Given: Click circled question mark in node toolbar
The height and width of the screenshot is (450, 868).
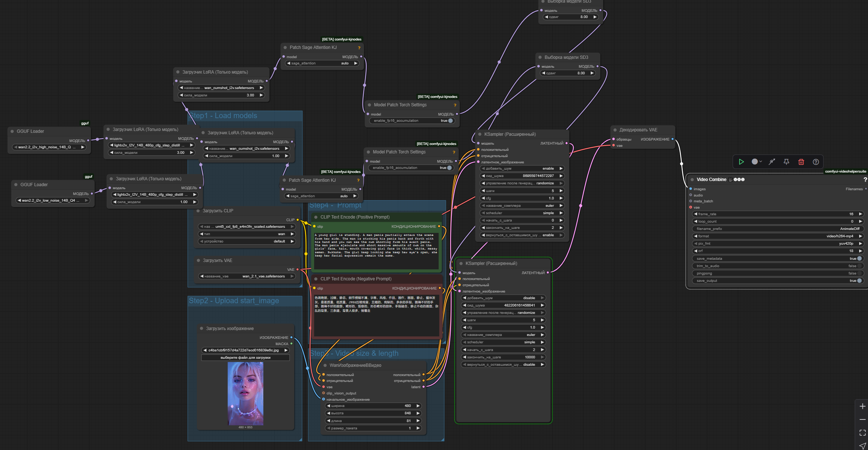Looking at the screenshot, I should click(x=816, y=162).
